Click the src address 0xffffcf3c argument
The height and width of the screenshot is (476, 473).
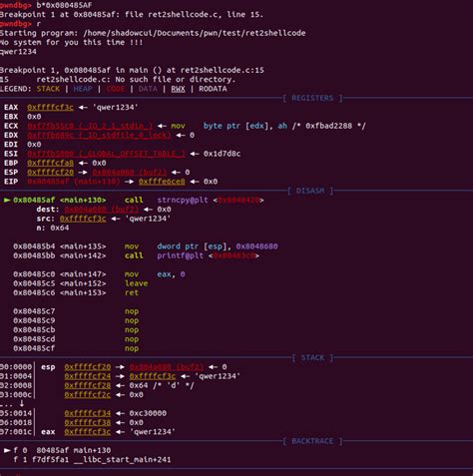coord(83,219)
